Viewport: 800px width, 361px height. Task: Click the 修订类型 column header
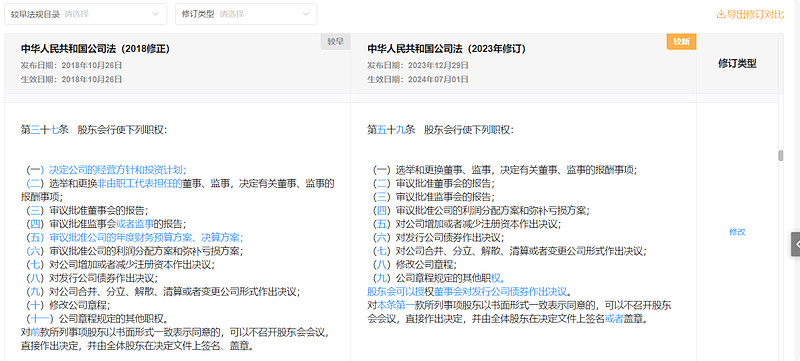click(x=737, y=64)
